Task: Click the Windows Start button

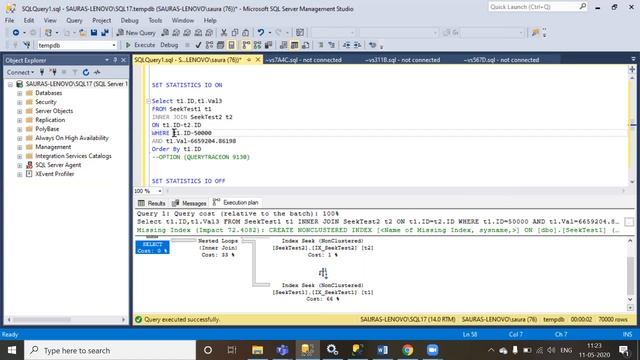Action: coord(12,350)
